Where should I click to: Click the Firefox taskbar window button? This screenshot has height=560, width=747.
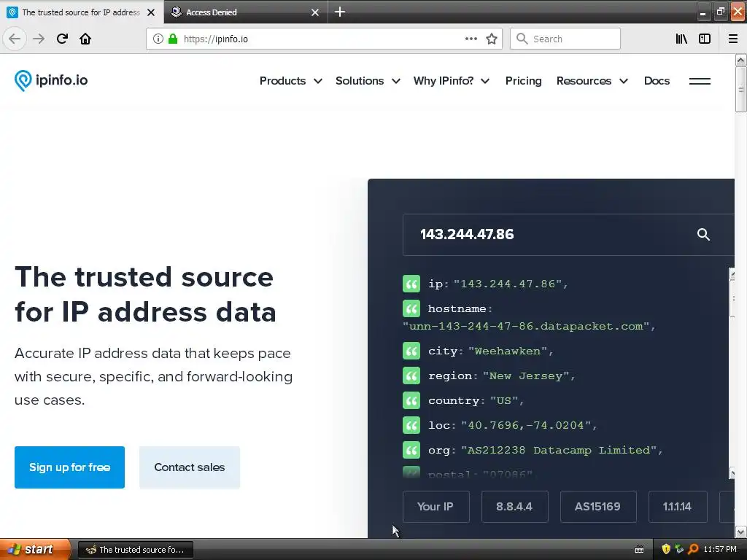(135, 550)
